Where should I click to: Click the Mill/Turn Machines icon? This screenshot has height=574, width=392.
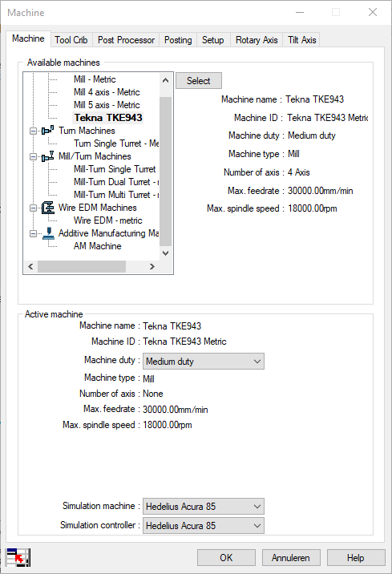click(x=47, y=156)
